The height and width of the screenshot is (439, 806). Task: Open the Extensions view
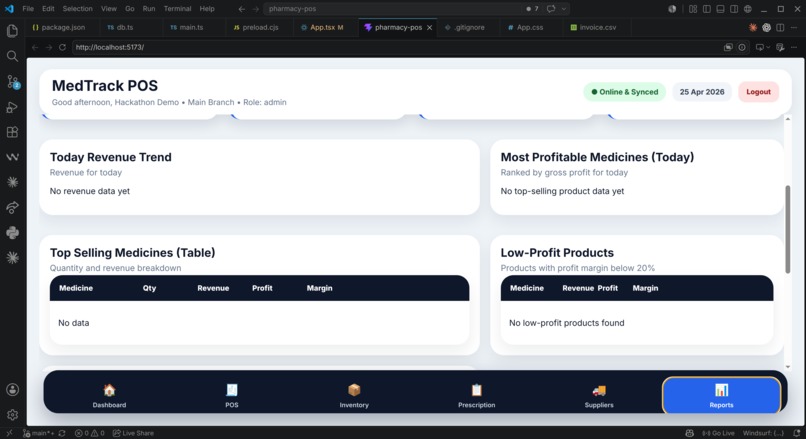point(12,132)
